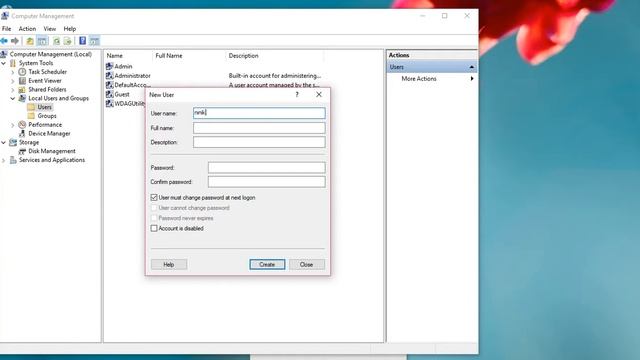Image resolution: width=640 pixels, height=360 pixels.
Task: Open the More Actions submenu arrow
Action: (472, 78)
